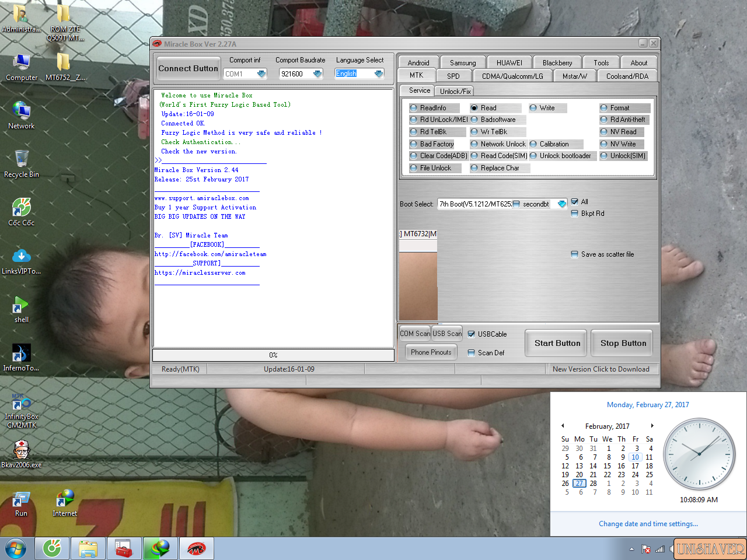The height and width of the screenshot is (560, 747).
Task: Select February 28 in calendar
Action: point(593,483)
